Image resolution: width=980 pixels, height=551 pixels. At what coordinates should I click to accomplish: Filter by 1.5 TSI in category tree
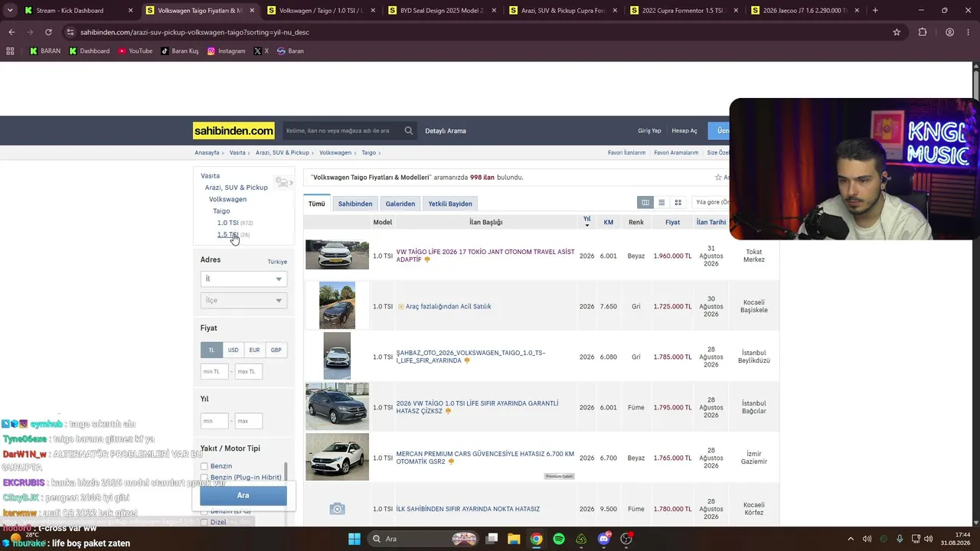tap(227, 235)
